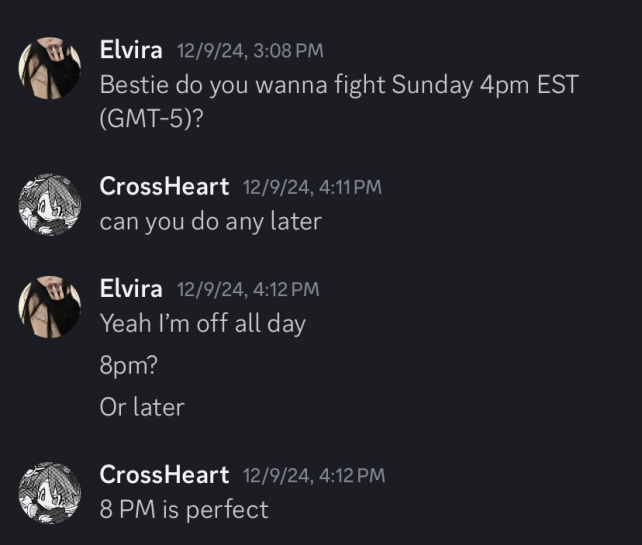Click the '12/9/24, 3:08 PM' timestamp
Image resolution: width=642 pixels, height=545 pixels.
[x=249, y=50]
